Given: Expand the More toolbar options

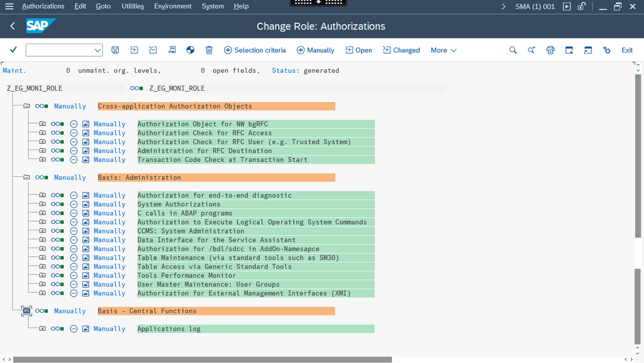Looking at the screenshot, I should tap(443, 50).
